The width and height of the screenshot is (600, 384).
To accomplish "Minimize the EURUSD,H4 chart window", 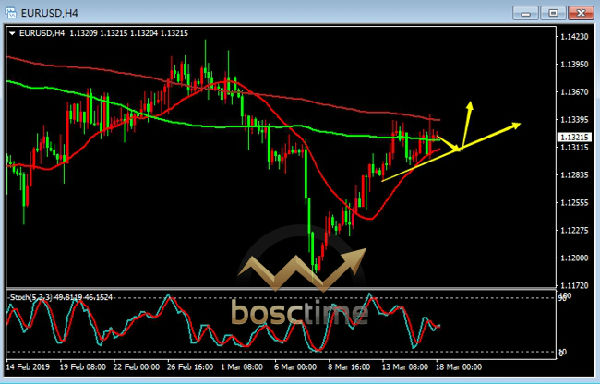I will click(x=525, y=13).
